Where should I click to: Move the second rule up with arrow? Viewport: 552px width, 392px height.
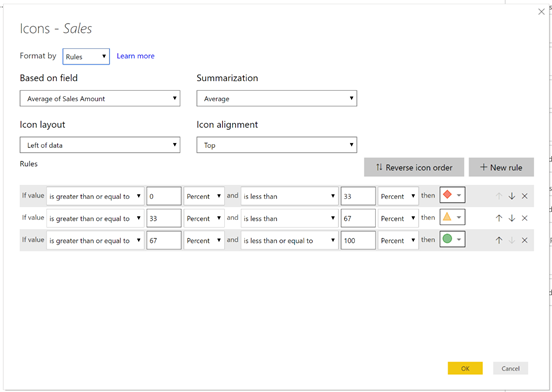[x=499, y=218]
